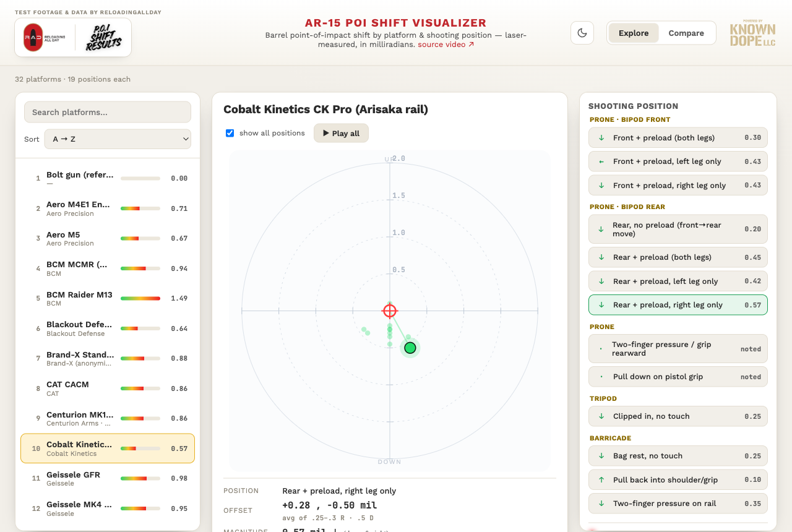Viewport: 792px width, 532px height.
Task: Select the BCM Raider M13 platform
Action: (108, 298)
